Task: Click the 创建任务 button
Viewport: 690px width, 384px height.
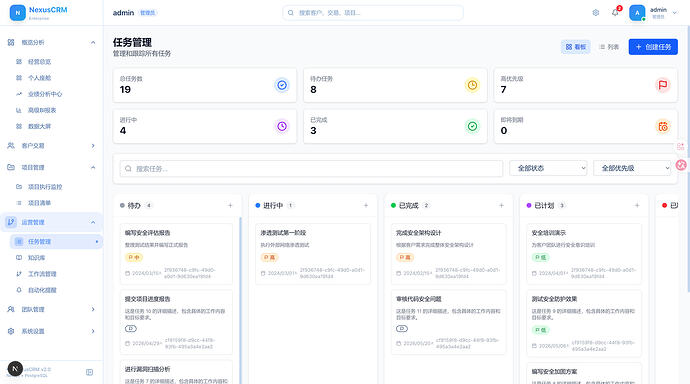Action: [x=653, y=47]
